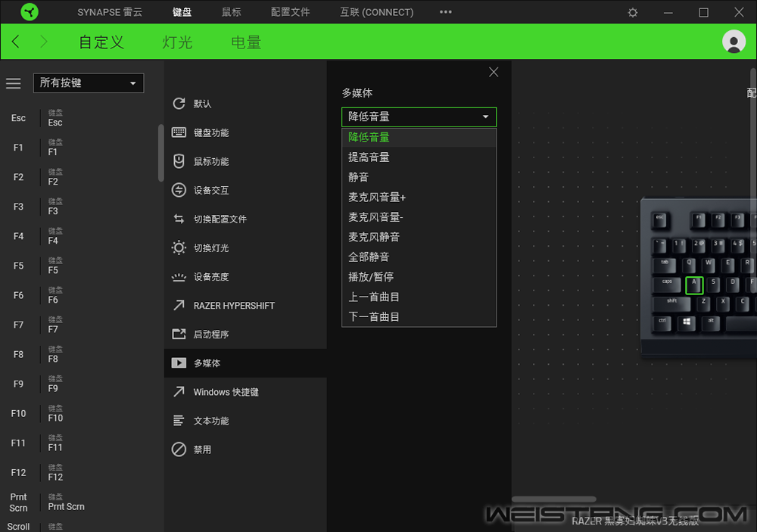Image resolution: width=757 pixels, height=532 pixels.
Task: Select the F10 key row
Action: pyautogui.click(x=79, y=413)
